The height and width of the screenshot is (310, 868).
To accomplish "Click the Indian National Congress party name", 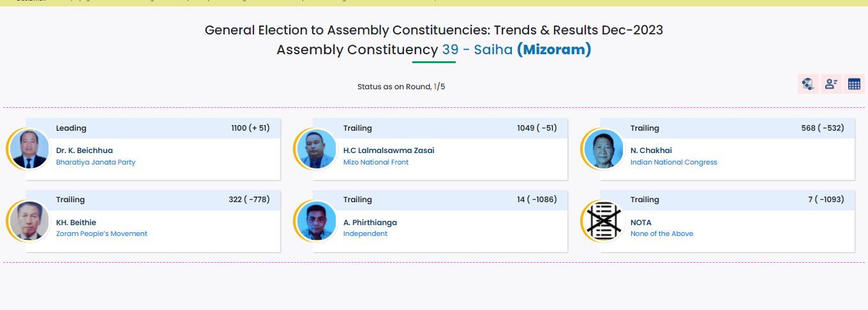I will [x=673, y=162].
